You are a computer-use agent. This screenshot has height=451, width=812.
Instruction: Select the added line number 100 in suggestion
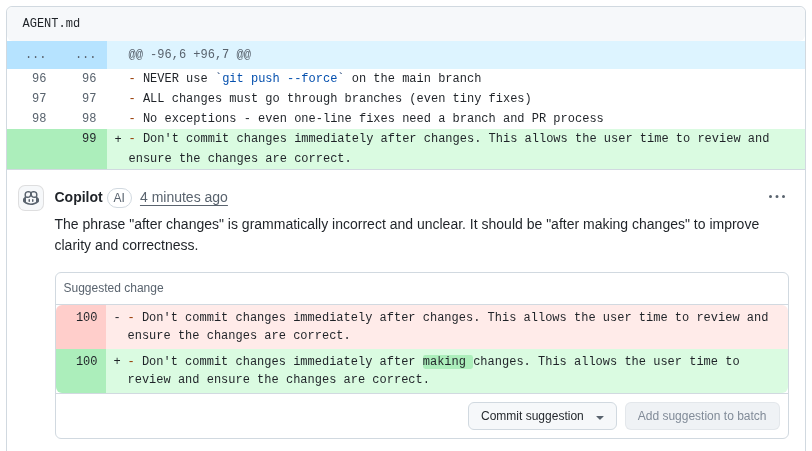[x=86, y=361]
